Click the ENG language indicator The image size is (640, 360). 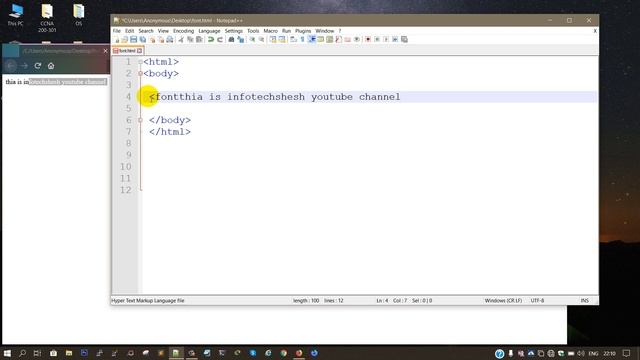point(593,353)
